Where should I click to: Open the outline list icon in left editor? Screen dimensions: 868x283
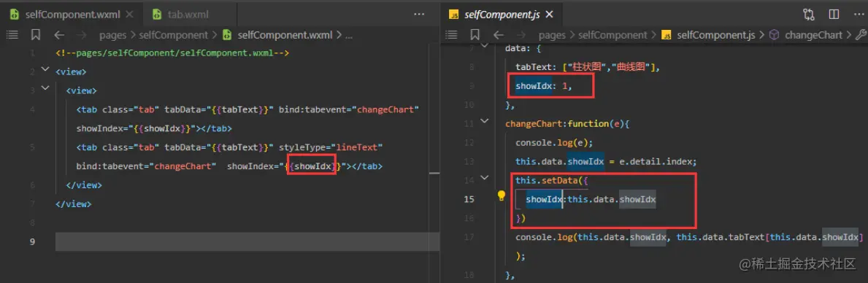coord(12,35)
